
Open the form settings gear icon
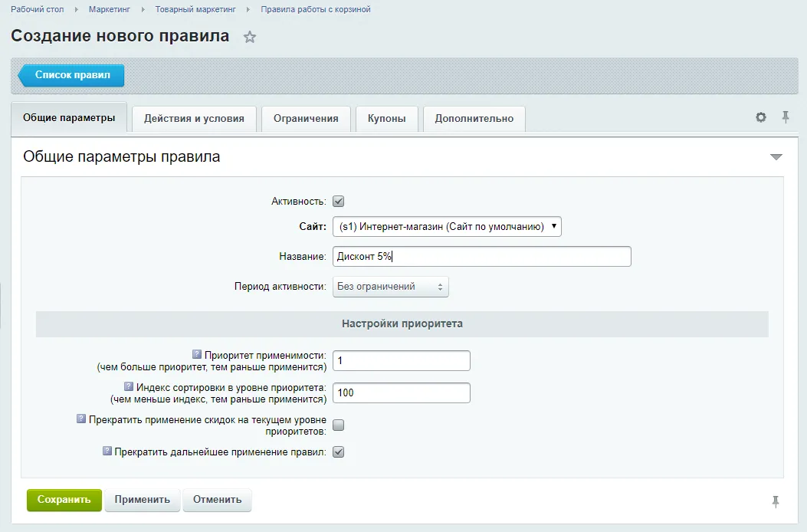pos(760,117)
